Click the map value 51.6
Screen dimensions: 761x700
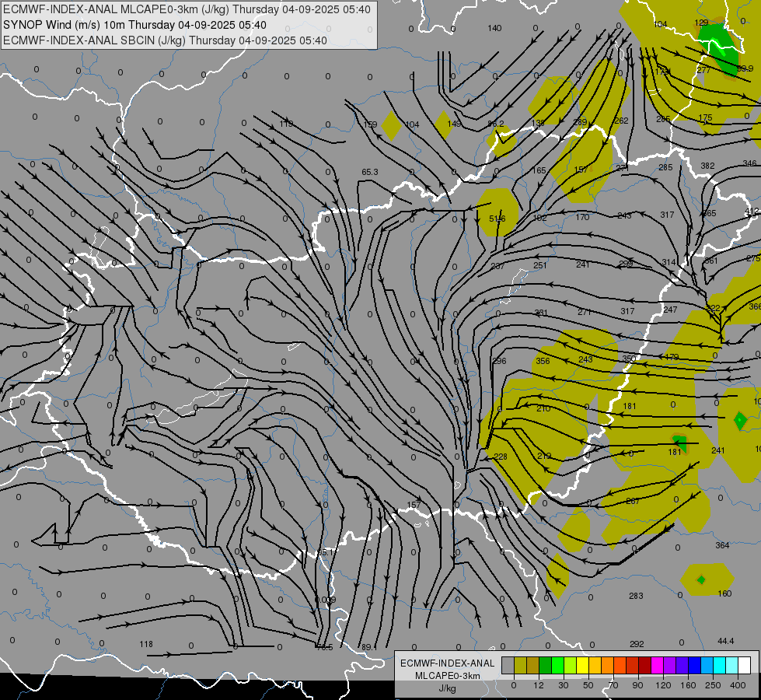pos(497,219)
